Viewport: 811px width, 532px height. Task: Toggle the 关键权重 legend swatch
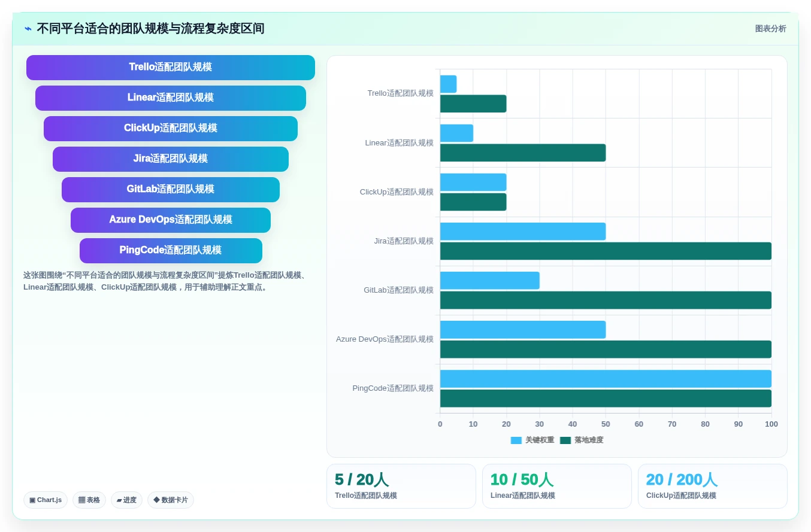point(516,440)
